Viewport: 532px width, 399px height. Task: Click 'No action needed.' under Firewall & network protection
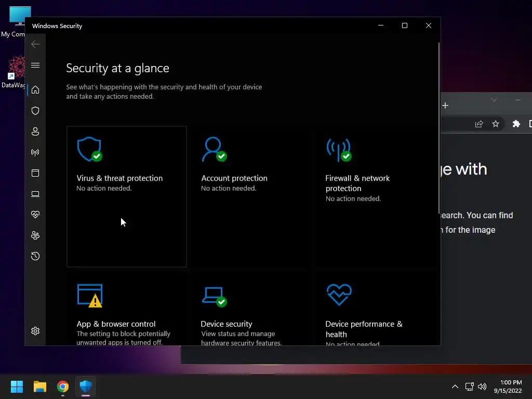click(353, 199)
